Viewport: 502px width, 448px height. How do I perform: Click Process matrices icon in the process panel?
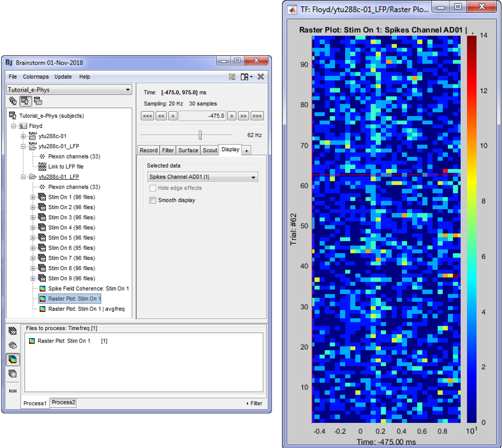coord(13,374)
